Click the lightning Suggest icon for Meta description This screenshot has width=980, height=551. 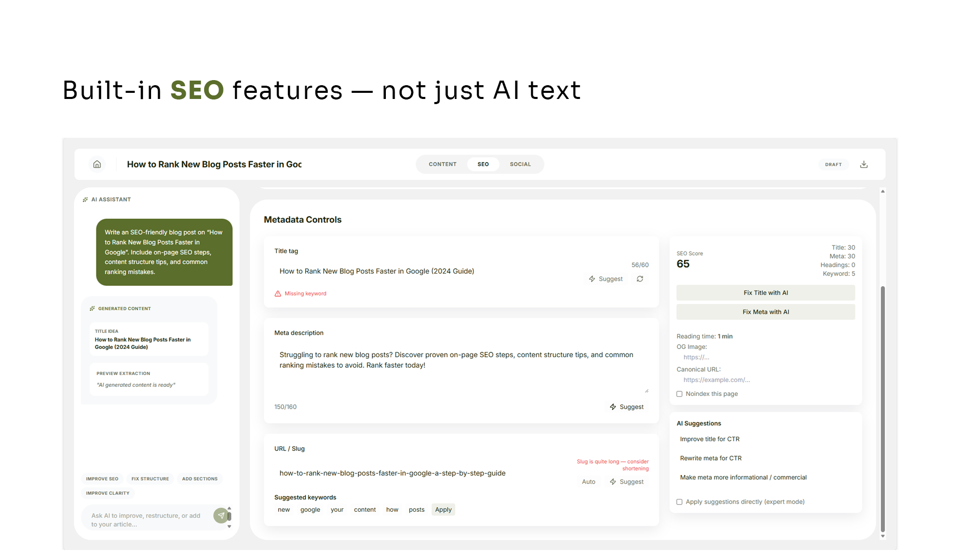613,407
